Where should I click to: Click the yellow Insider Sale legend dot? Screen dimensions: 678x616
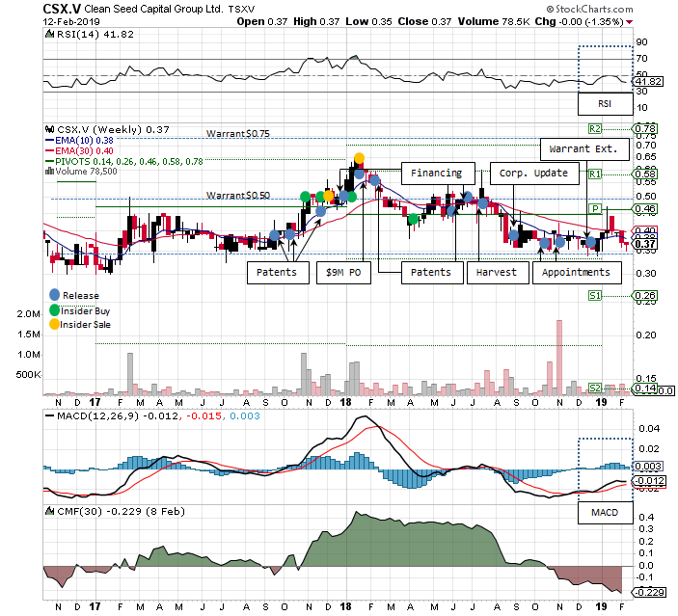54,324
